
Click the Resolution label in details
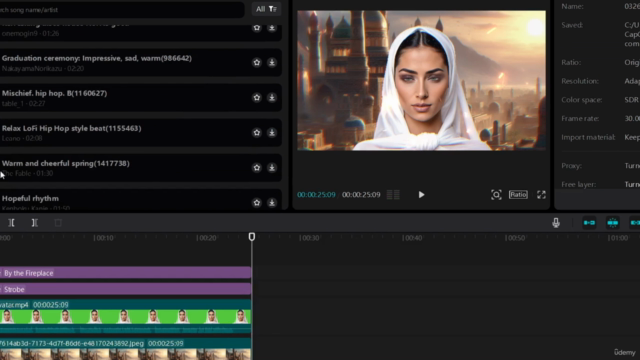580,81
